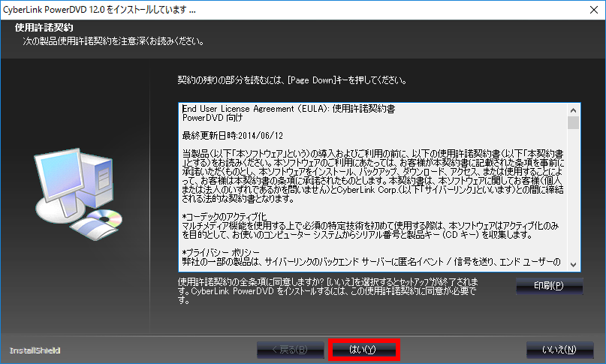This screenshot has height=364, width=606.
Task: Click the computer and disc setup image
Action: coord(78,194)
